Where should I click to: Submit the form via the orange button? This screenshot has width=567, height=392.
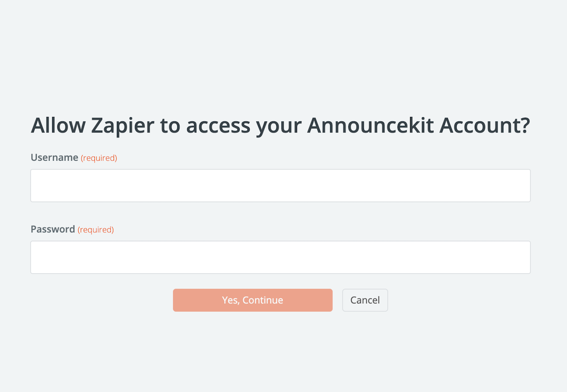tap(253, 300)
